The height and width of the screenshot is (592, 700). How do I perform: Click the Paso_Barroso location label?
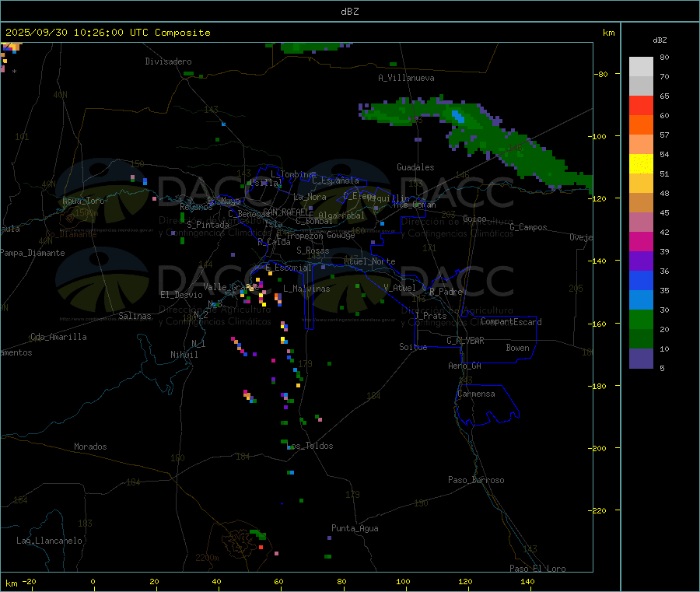[476, 480]
